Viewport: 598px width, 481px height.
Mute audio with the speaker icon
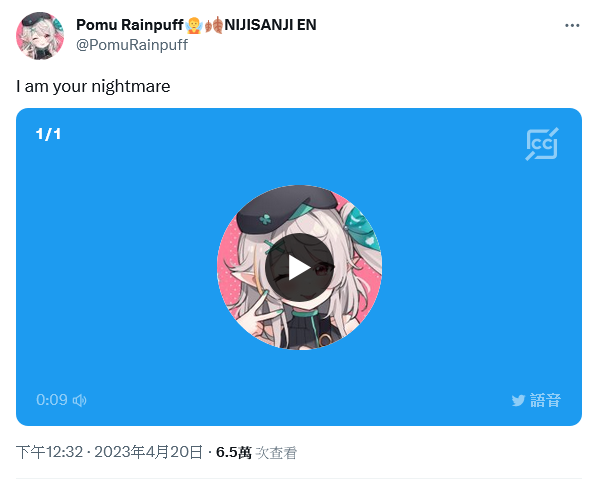[80, 400]
